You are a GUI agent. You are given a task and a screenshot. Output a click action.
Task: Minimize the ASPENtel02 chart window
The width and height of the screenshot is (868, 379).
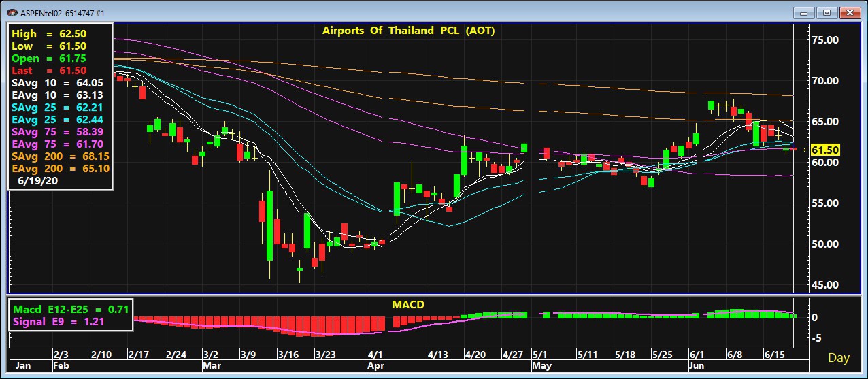(x=805, y=12)
